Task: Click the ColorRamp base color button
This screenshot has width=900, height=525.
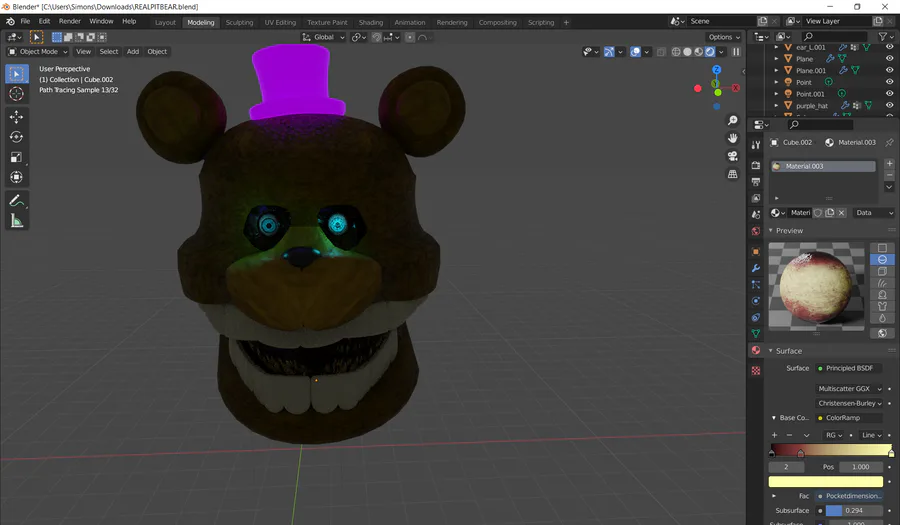Action: coord(849,418)
